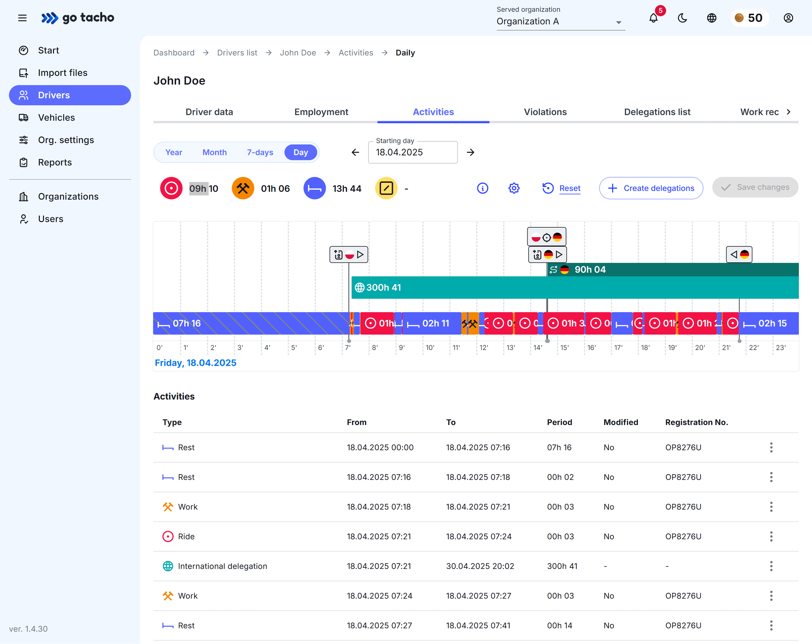Switch to the Violations tab
This screenshot has width=812, height=644.
pyautogui.click(x=545, y=112)
